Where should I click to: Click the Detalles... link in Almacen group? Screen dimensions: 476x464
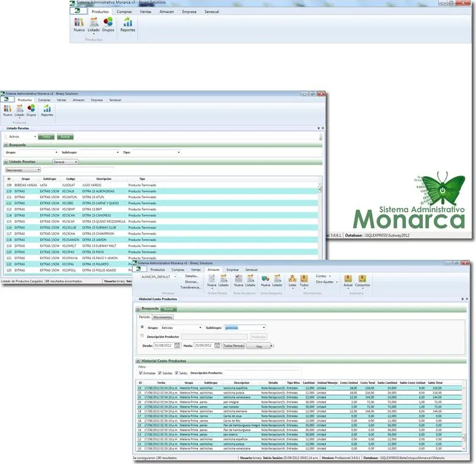coord(191,276)
